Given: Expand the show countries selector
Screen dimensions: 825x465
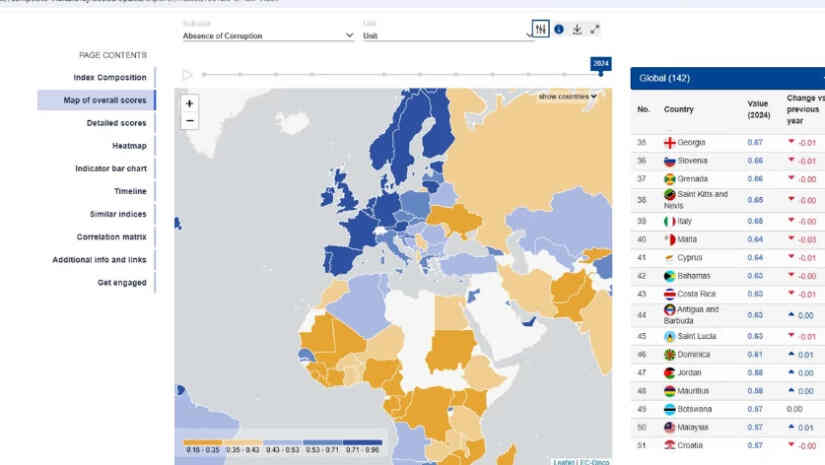Looking at the screenshot, I should coord(567,97).
